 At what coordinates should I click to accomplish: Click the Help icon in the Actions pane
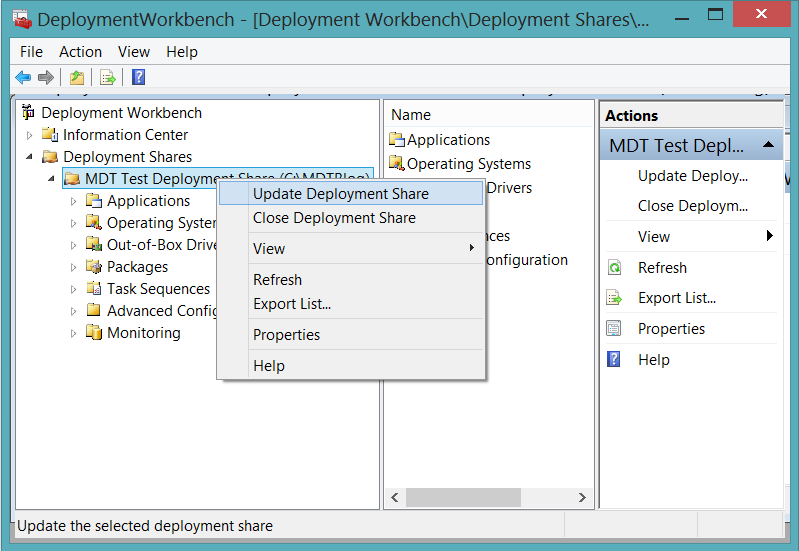pyautogui.click(x=614, y=359)
